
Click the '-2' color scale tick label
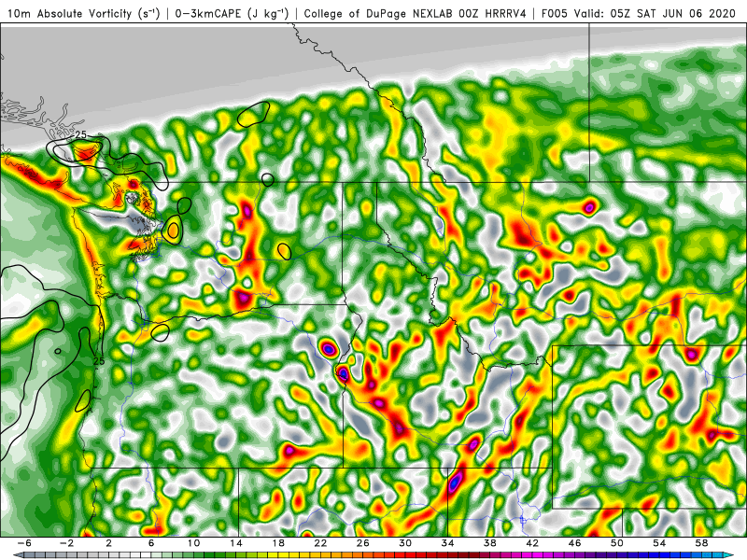click(x=66, y=543)
